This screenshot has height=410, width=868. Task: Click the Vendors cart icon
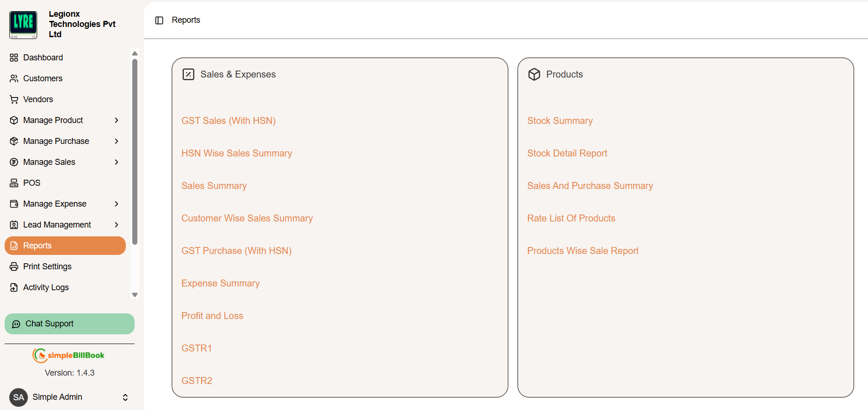tap(14, 99)
